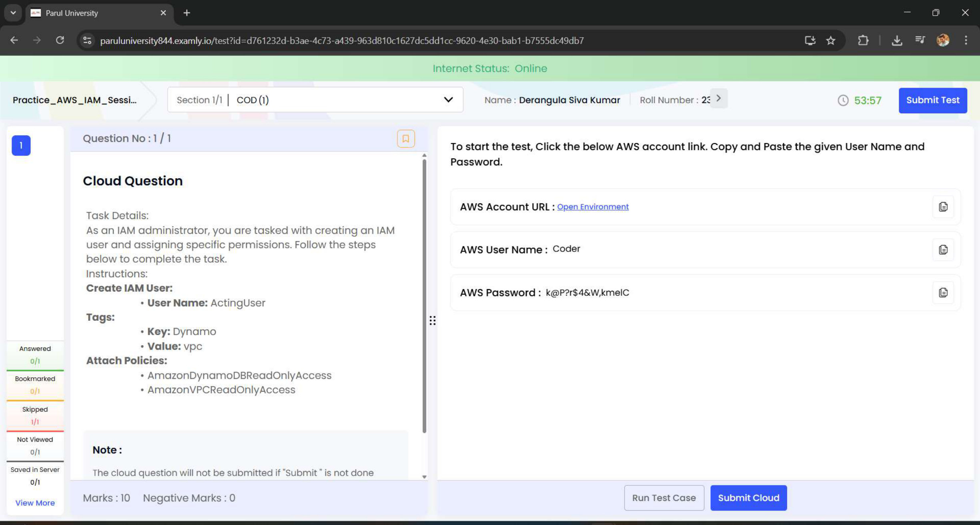The image size is (980, 525).
Task: Click the Not Viewed status count
Action: pos(35,452)
